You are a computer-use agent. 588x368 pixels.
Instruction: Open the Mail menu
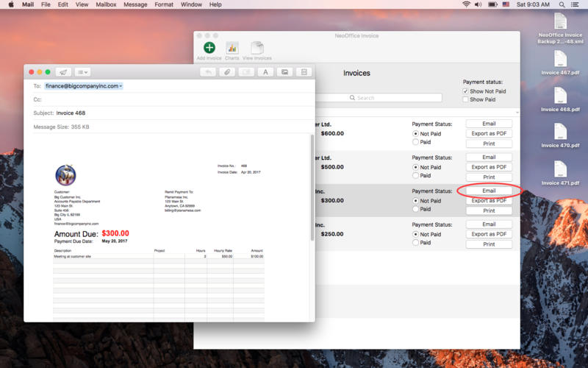(28, 4)
